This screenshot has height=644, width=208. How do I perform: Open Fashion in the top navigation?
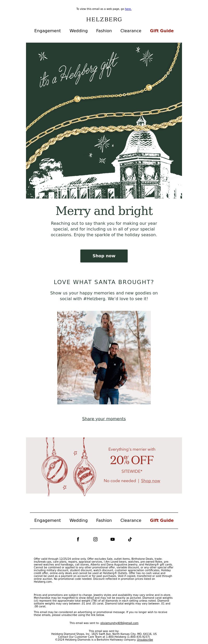tap(104, 31)
